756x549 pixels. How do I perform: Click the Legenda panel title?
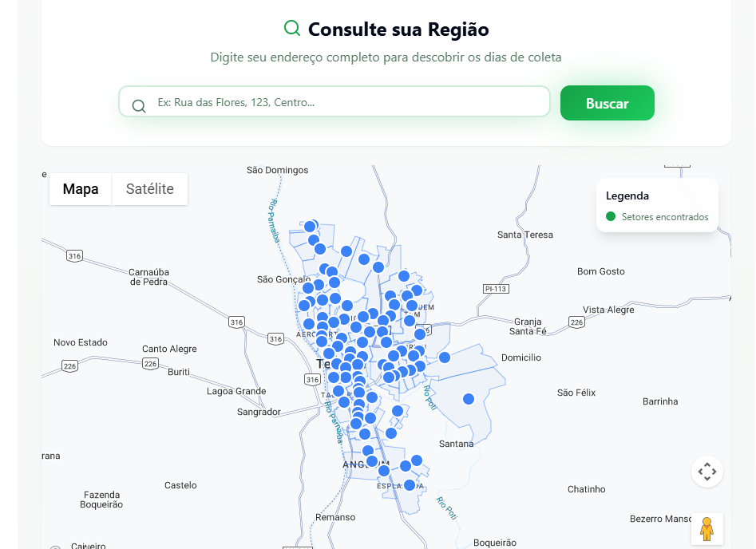pos(627,196)
